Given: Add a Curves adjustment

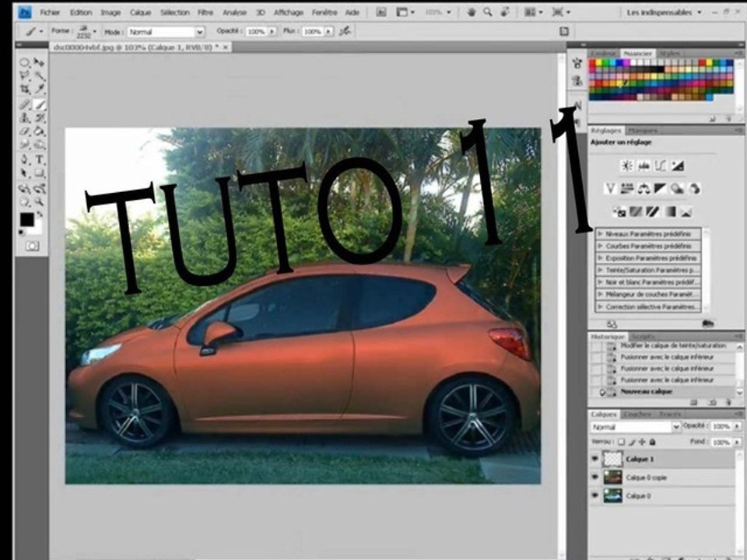Looking at the screenshot, I should 661,166.
